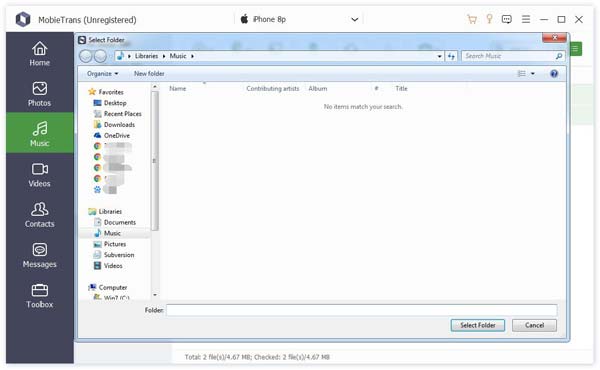Click the Select Folder button
This screenshot has height=370, width=600.
(478, 325)
